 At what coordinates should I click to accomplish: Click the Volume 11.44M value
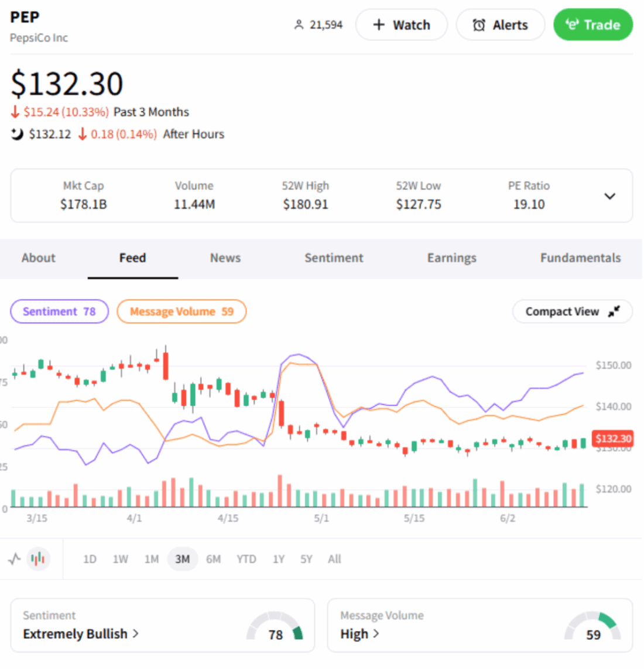click(194, 204)
